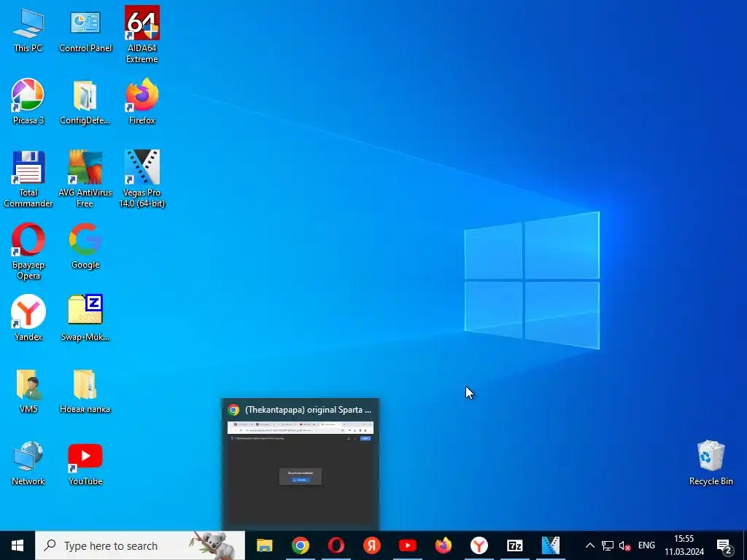The image size is (747, 560).
Task: Select Total Commander desktop icon
Action: 28,179
